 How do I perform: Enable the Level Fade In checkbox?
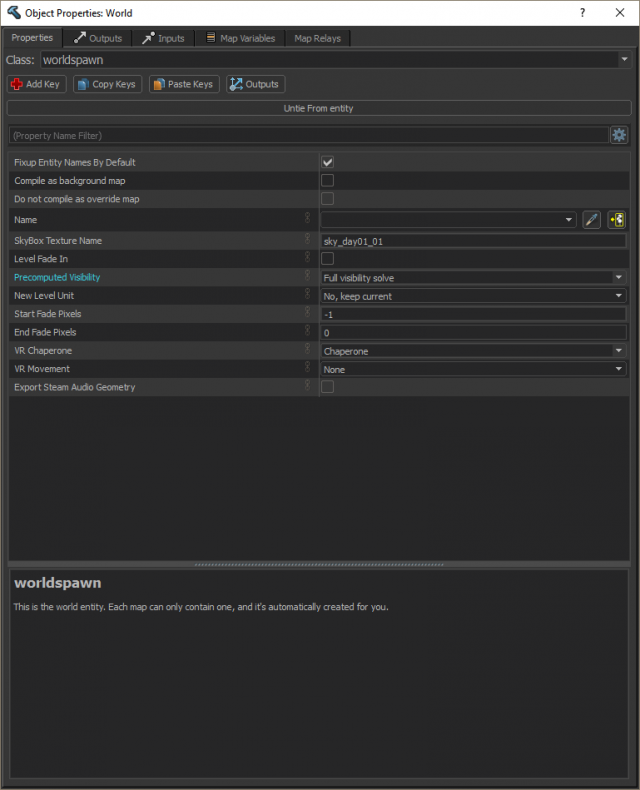coord(328,258)
